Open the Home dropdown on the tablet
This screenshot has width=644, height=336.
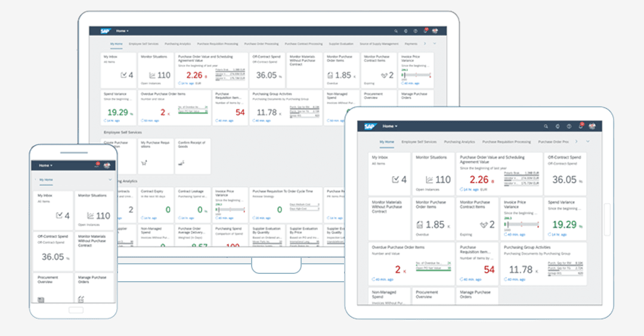point(390,127)
